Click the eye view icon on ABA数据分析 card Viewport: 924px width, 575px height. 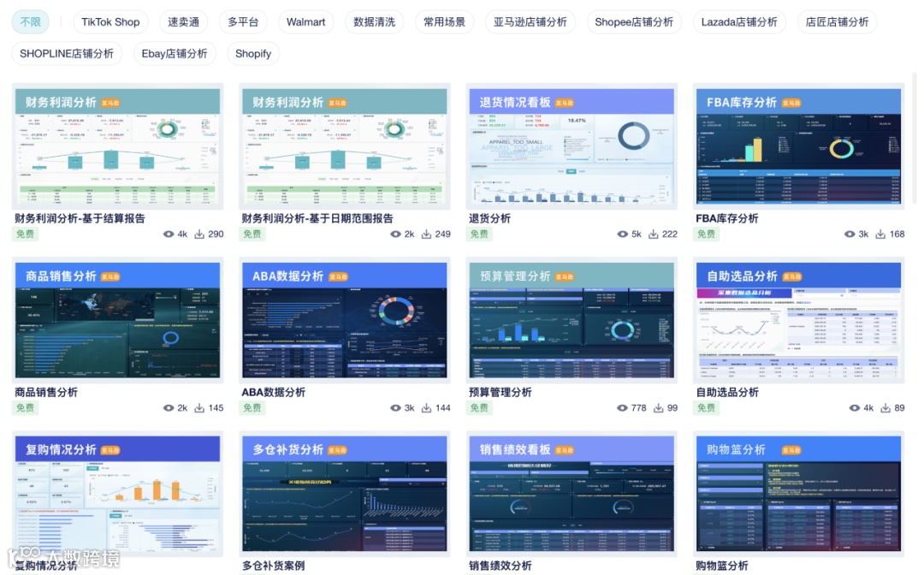(x=396, y=408)
